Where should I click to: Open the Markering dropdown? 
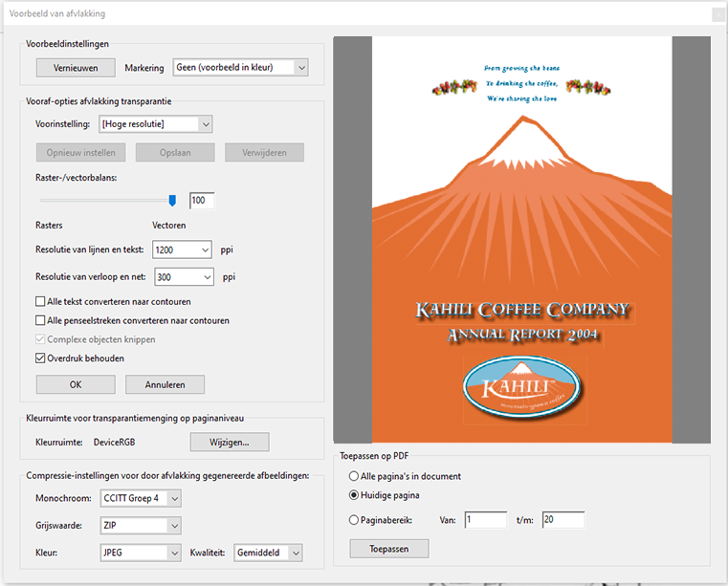[240, 67]
